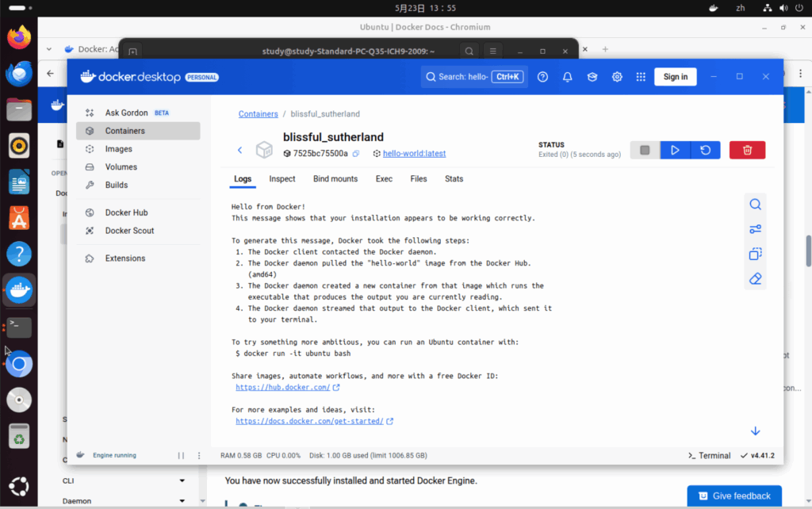Clear the logs with eraser icon
The height and width of the screenshot is (509, 812).
[756, 279]
